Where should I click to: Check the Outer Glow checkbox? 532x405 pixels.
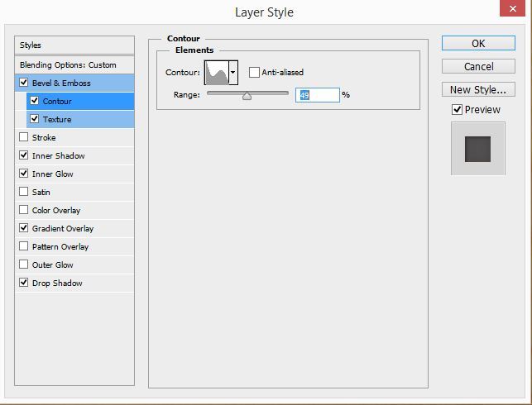(23, 264)
